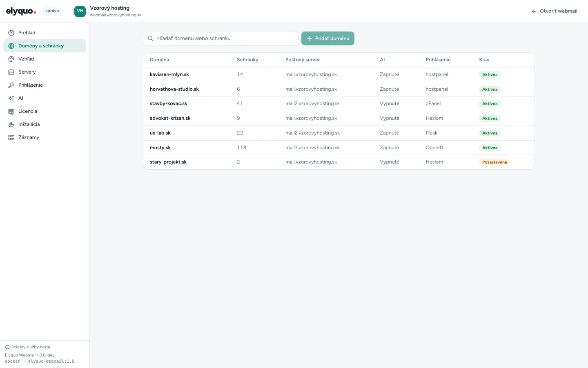Select Licencia in the sidebar
Viewport: 588px width, 368px height.
pyautogui.click(x=45, y=111)
